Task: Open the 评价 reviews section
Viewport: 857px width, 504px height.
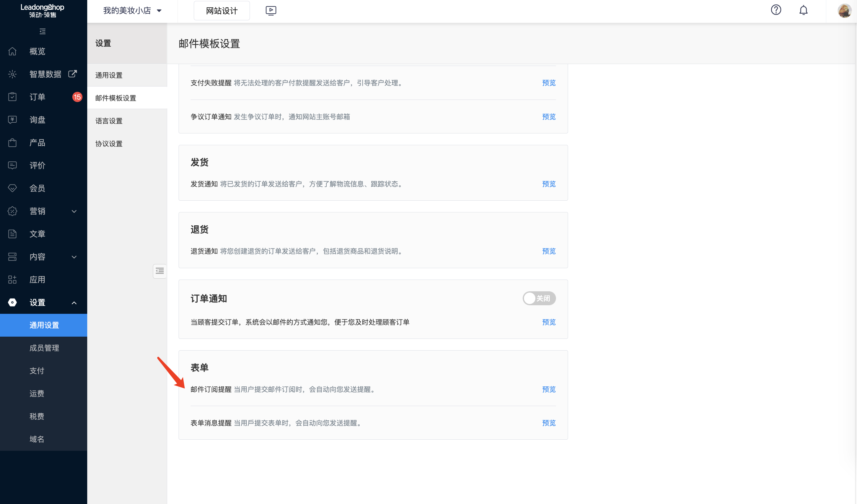Action: [37, 165]
